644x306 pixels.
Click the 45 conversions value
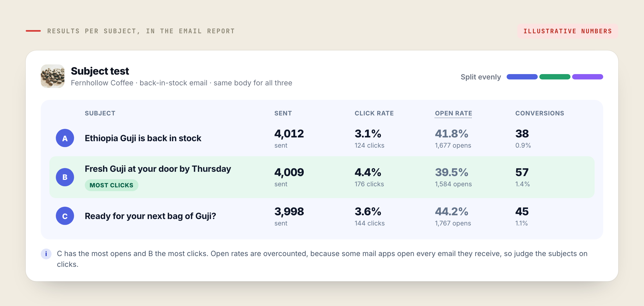(x=522, y=212)
